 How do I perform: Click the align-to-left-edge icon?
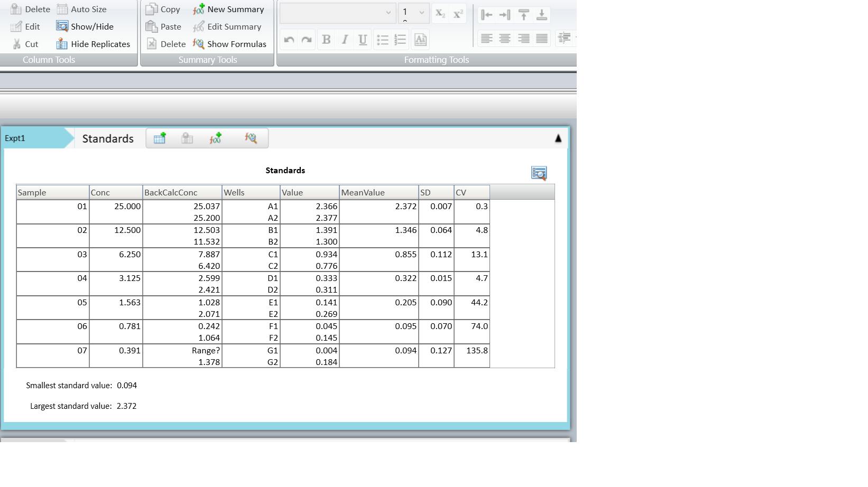(x=487, y=15)
